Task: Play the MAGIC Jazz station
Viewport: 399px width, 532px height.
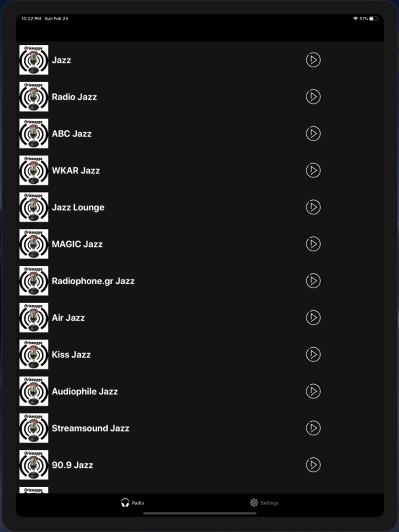Action: tap(313, 244)
